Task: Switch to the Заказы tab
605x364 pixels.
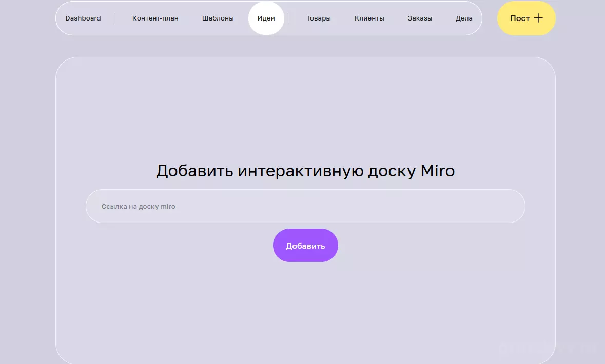Action: (x=420, y=18)
